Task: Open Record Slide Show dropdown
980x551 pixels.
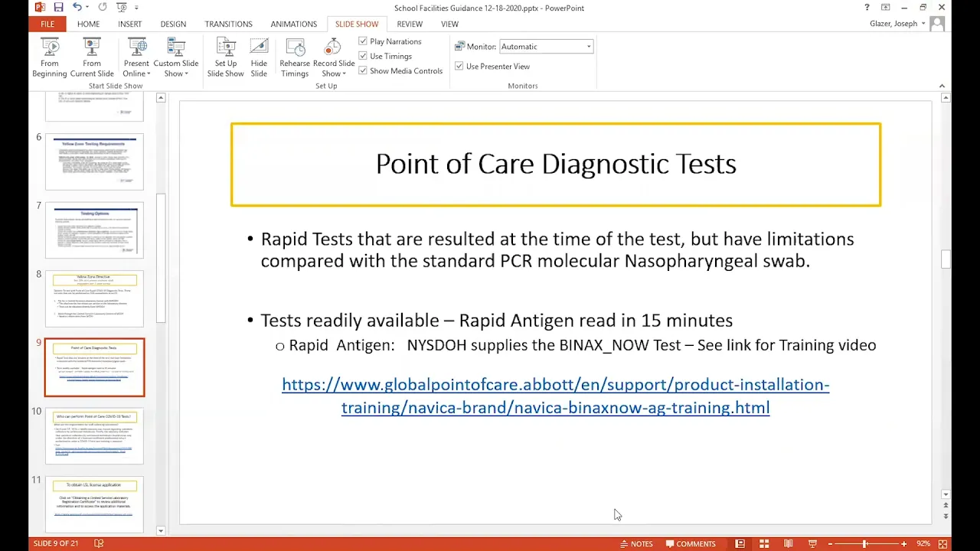Action: pos(333,57)
